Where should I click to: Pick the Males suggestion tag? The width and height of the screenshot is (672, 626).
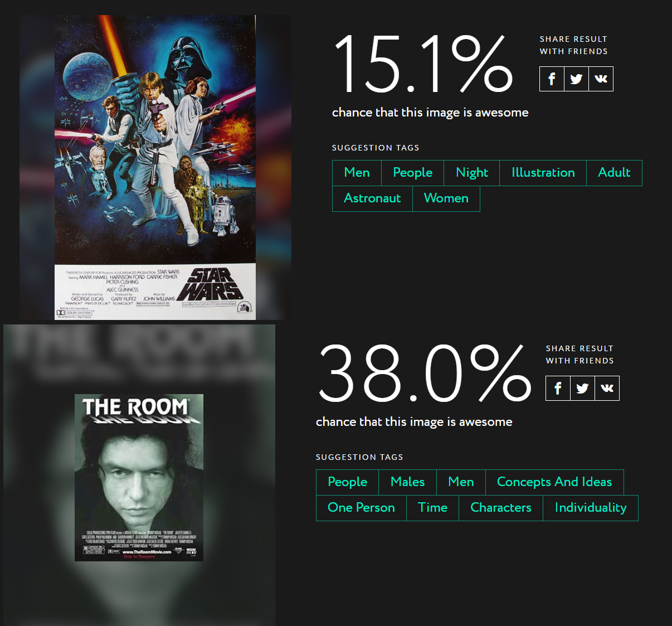(x=407, y=482)
